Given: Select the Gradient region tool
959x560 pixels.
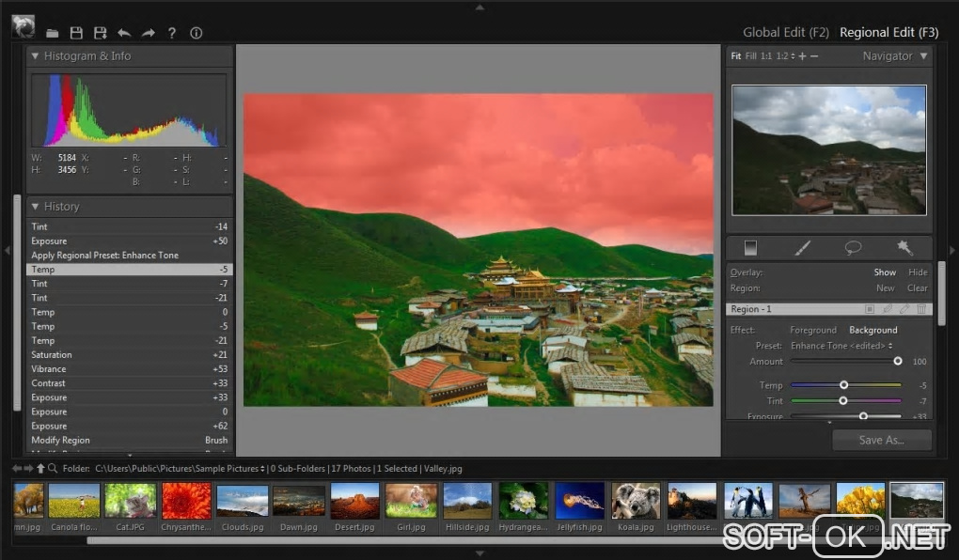Looking at the screenshot, I should (750, 248).
